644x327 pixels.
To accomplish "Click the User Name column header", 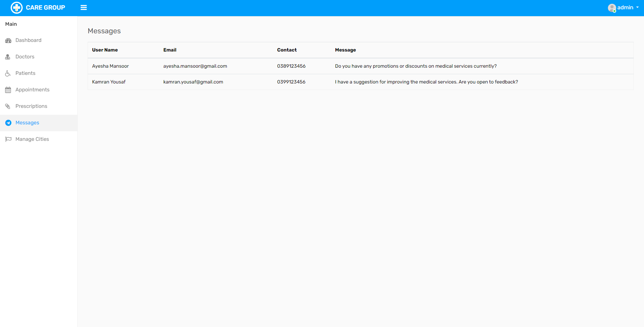I will 105,50.
